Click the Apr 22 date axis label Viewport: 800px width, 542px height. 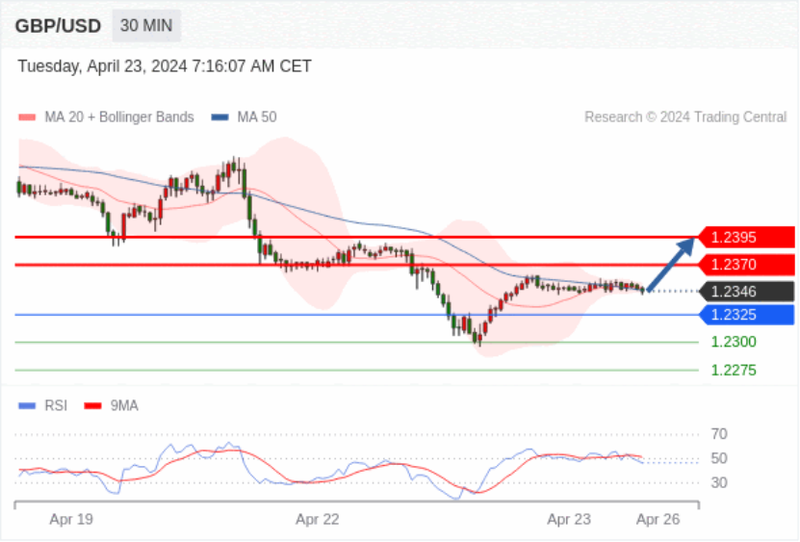pyautogui.click(x=317, y=520)
